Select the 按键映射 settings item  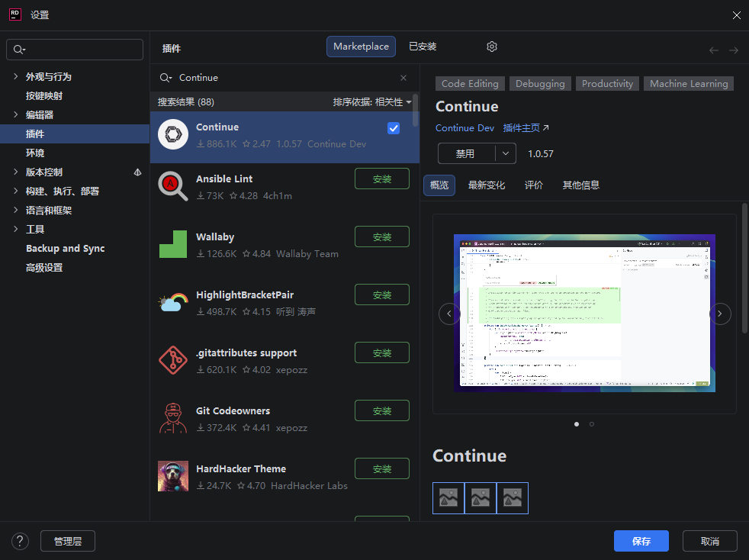[44, 95]
